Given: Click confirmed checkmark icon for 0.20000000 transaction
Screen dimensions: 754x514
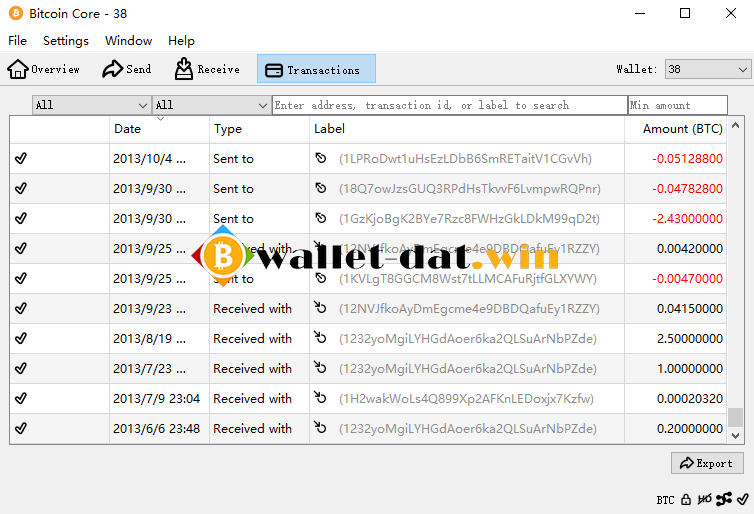Looking at the screenshot, I should (x=21, y=428).
